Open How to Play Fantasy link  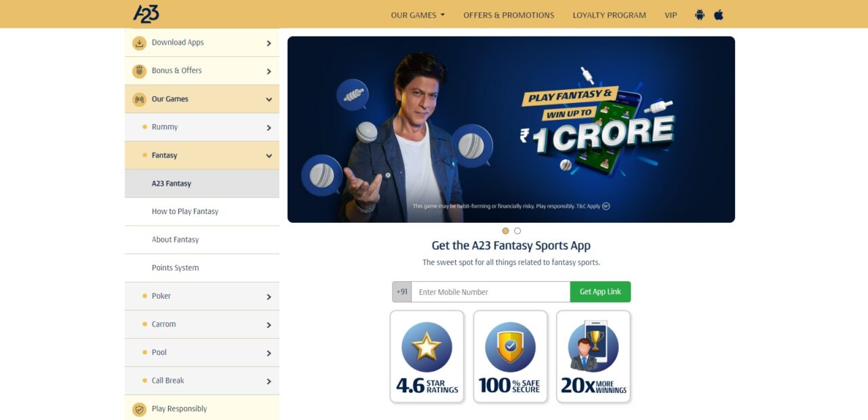[x=185, y=211]
